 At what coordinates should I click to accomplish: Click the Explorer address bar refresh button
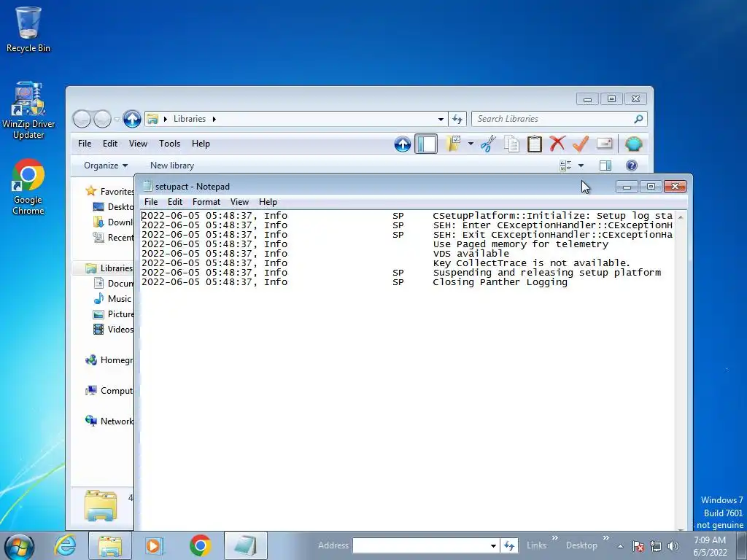coord(457,119)
